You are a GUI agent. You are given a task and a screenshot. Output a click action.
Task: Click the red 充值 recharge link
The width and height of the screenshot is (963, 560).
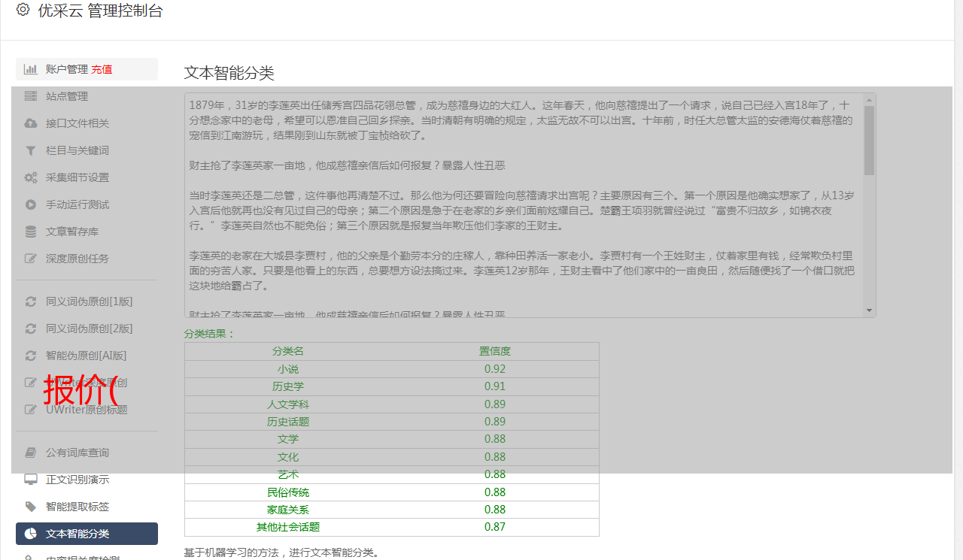click(102, 69)
